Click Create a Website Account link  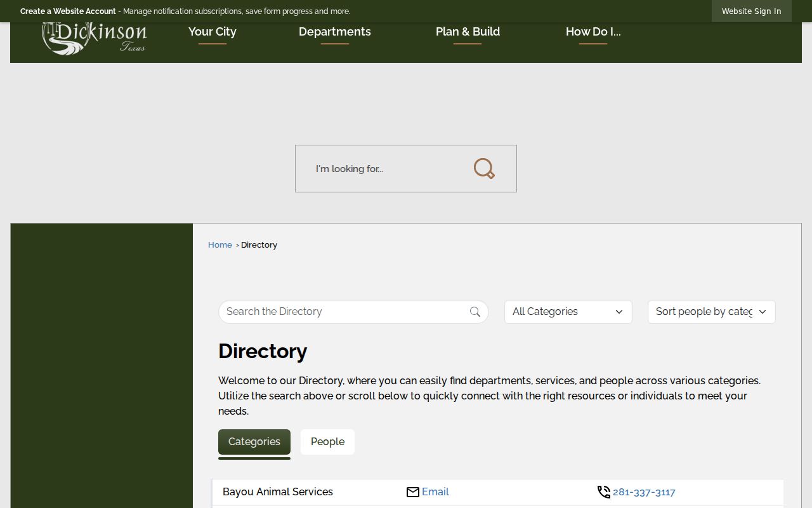click(68, 11)
